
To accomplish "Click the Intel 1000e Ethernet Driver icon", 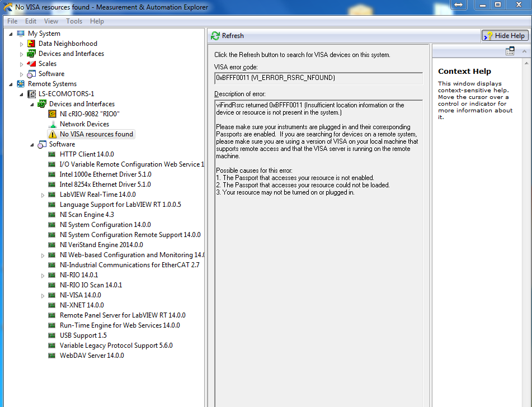I will point(51,174).
